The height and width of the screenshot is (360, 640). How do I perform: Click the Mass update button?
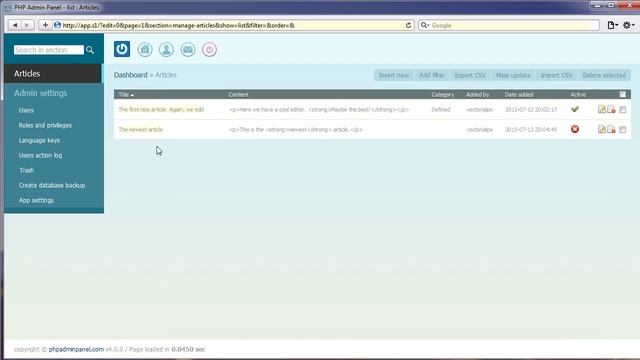(x=513, y=75)
